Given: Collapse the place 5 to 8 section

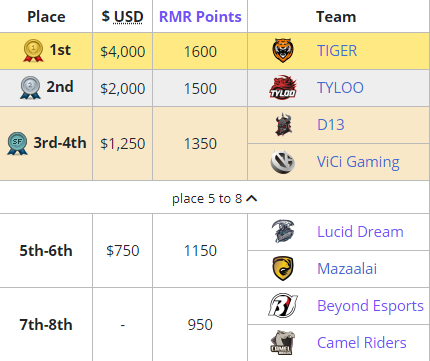Looking at the screenshot, I should (215, 198).
